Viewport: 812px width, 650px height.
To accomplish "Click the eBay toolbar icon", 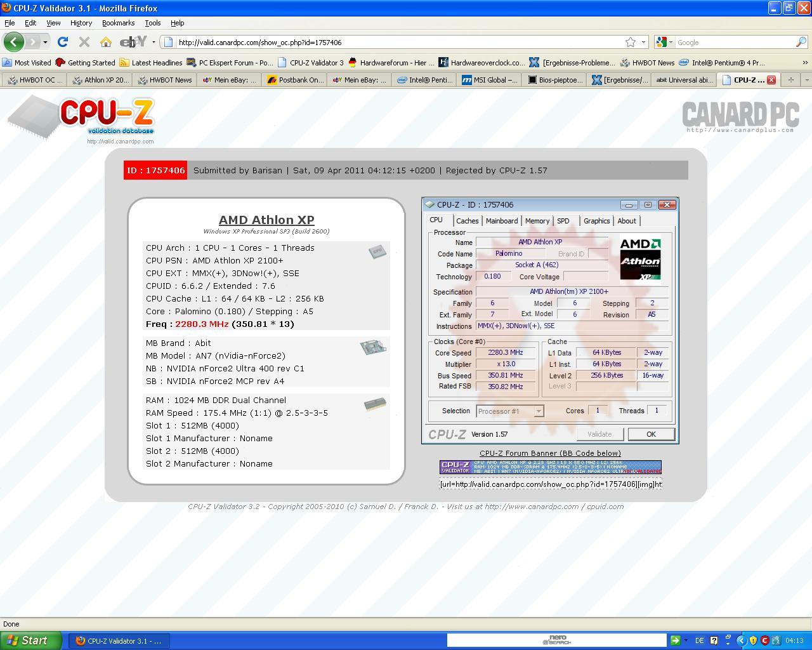I will coord(134,42).
